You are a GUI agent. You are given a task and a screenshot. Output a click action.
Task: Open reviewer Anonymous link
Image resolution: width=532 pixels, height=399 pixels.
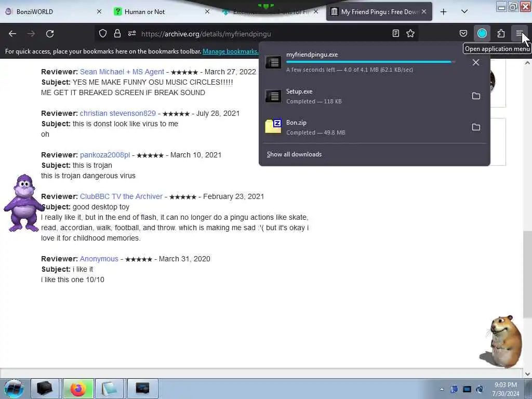(99, 259)
